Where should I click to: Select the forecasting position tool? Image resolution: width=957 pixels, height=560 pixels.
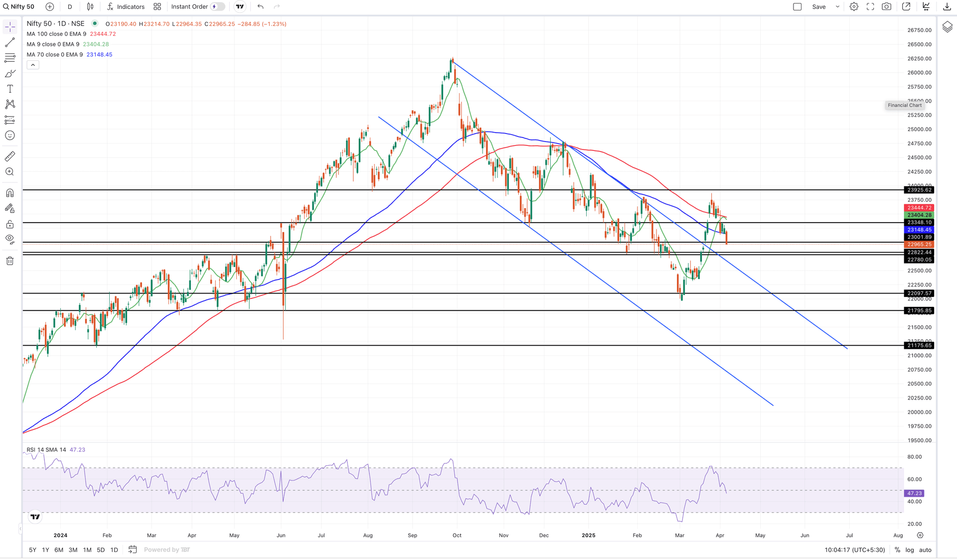tap(10, 120)
